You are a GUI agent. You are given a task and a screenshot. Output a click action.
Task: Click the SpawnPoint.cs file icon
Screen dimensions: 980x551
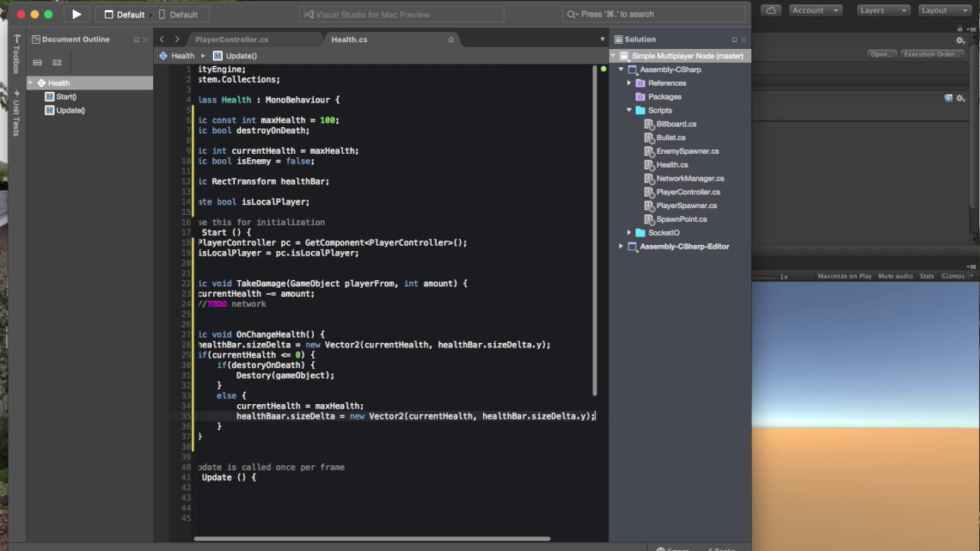[648, 219]
